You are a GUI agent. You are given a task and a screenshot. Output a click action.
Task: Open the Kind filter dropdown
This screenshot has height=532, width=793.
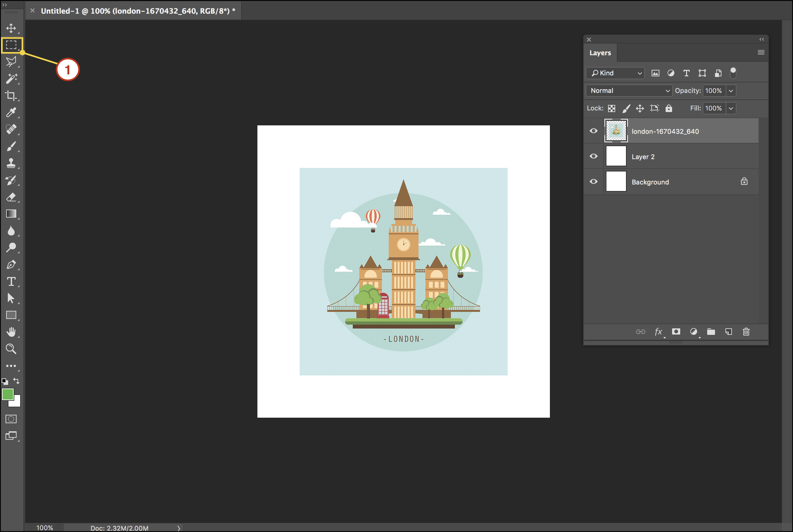click(615, 73)
